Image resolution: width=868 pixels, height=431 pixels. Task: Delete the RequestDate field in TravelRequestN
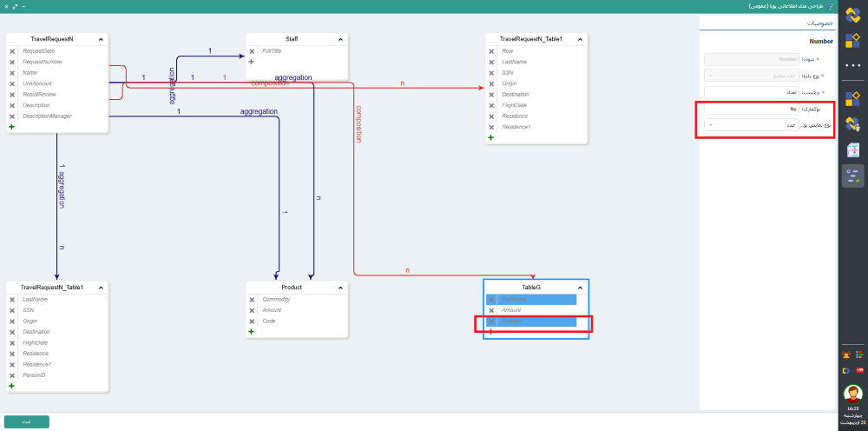(x=12, y=51)
